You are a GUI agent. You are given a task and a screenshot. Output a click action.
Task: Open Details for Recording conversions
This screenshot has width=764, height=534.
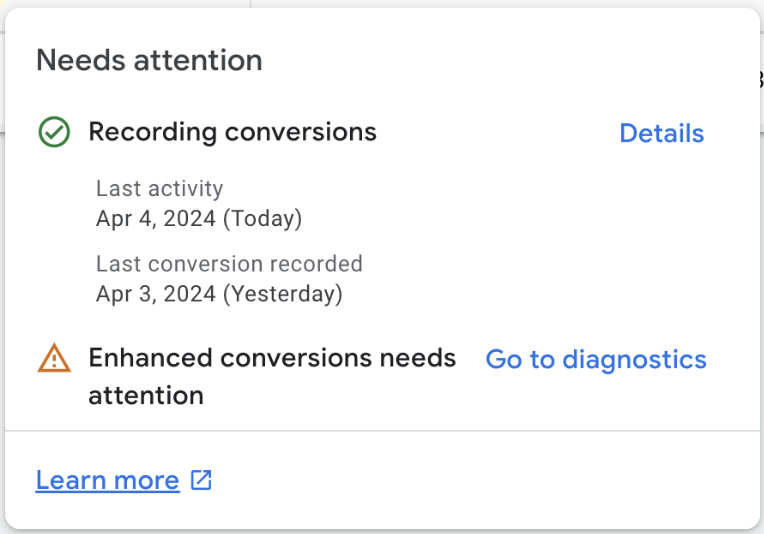(x=661, y=133)
